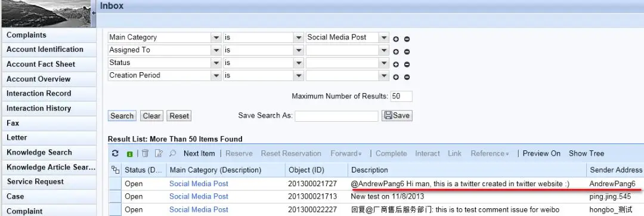Open the Social Media Post value dropdown

pos(384,38)
